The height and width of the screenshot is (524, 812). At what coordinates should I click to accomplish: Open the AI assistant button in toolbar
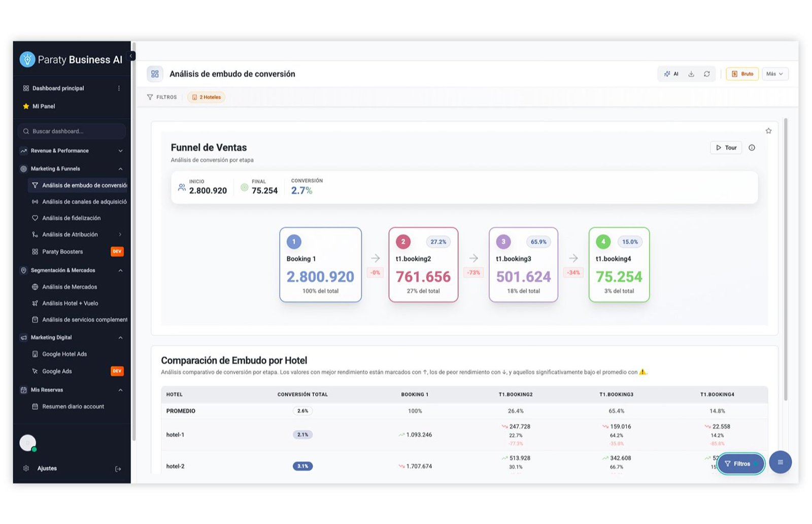pyautogui.click(x=671, y=74)
